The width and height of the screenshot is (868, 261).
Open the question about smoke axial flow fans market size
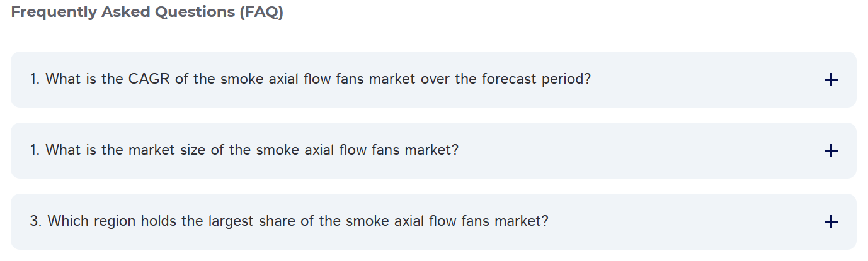tap(244, 151)
